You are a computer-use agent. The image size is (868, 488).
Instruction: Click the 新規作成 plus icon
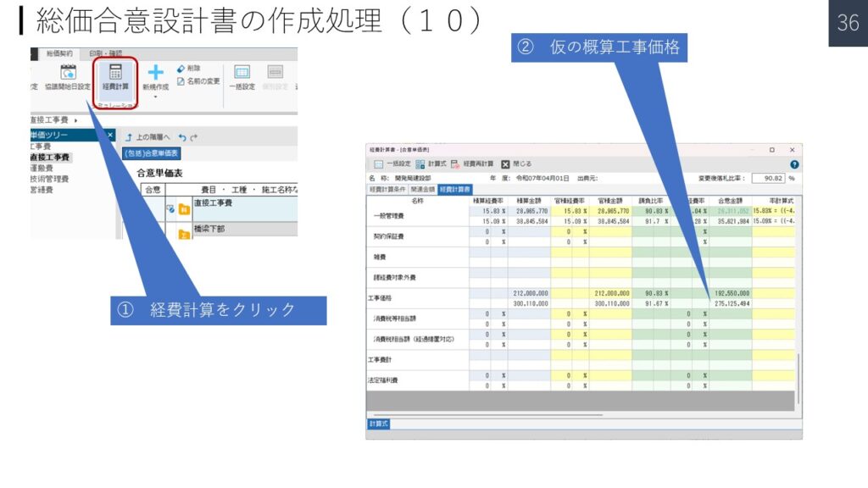click(156, 73)
